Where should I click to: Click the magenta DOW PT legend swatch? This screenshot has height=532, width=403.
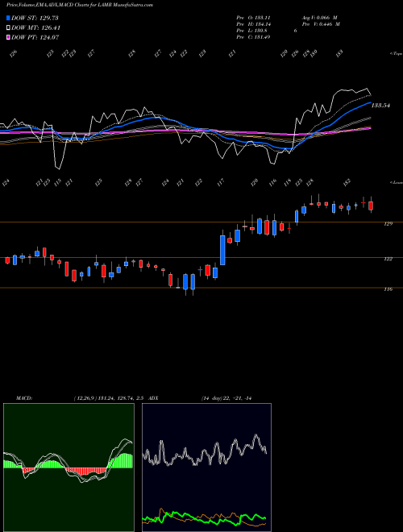(9, 37)
